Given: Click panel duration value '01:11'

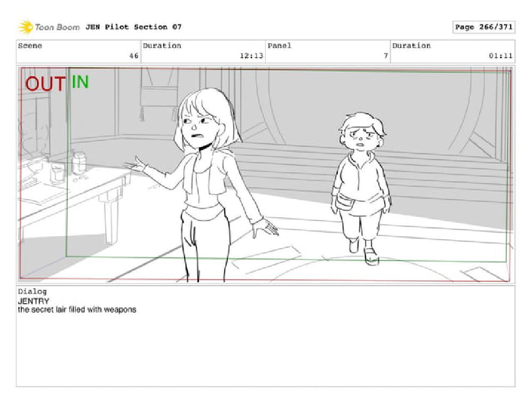Looking at the screenshot, I should click(x=501, y=56).
